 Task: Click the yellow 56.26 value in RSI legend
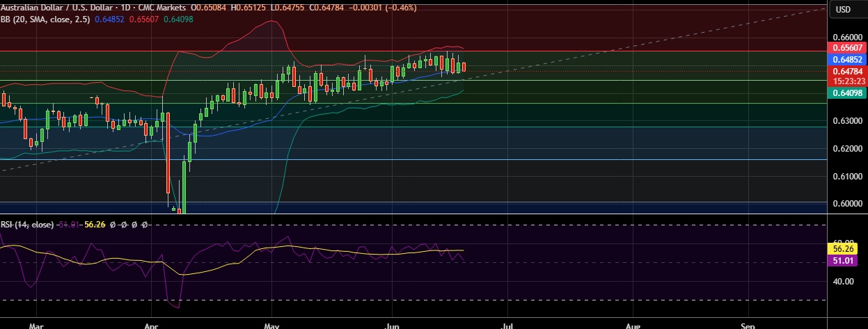pyautogui.click(x=96, y=225)
